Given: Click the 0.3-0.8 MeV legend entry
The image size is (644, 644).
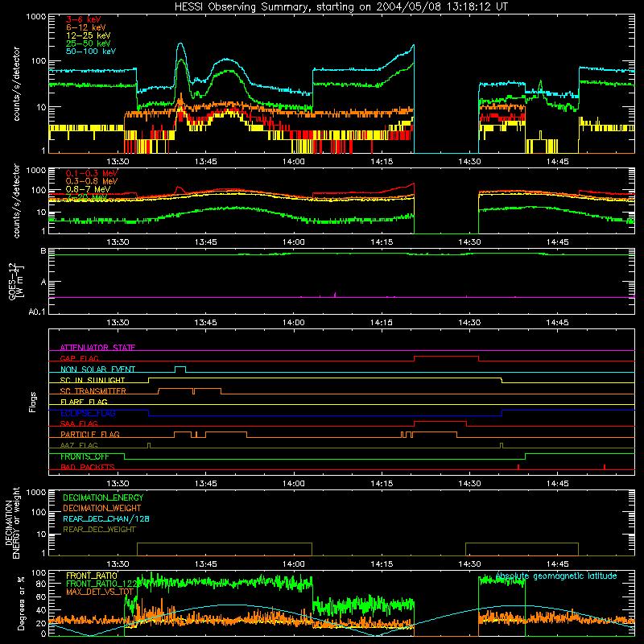Looking at the screenshot, I should 92,181.
